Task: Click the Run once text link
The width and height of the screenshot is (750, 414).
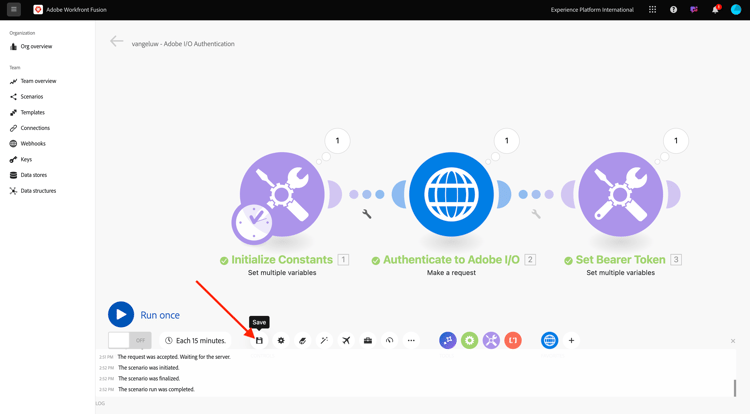Action: [160, 315]
